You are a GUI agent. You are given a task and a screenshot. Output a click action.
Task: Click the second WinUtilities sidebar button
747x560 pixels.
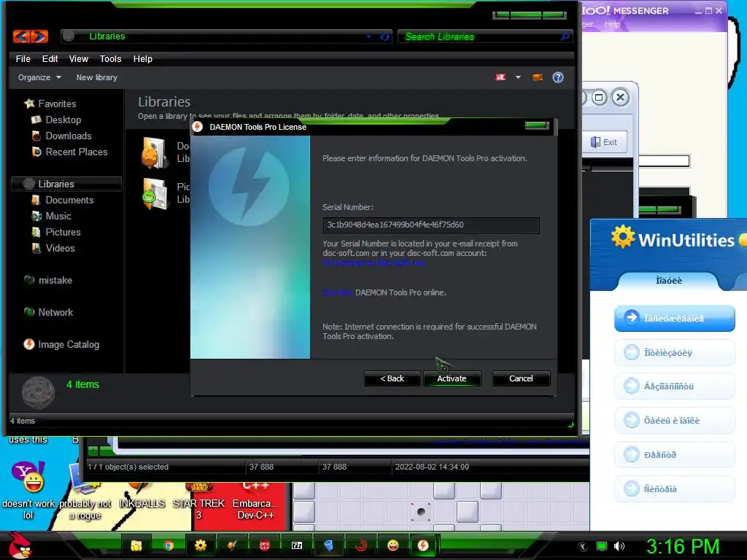pyautogui.click(x=674, y=353)
